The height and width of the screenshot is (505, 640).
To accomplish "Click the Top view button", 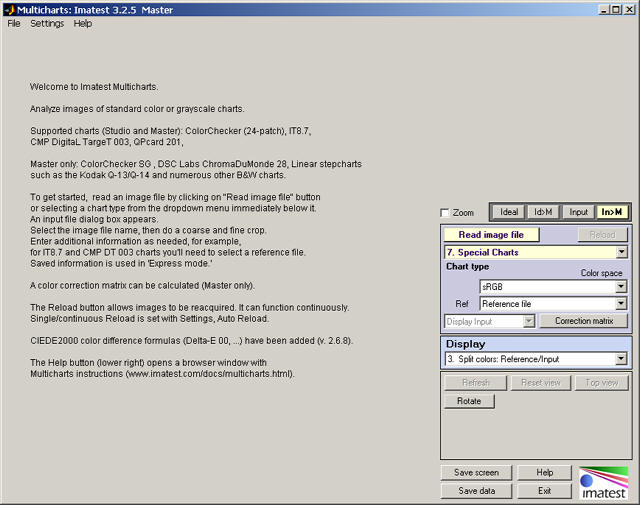I will [602, 383].
